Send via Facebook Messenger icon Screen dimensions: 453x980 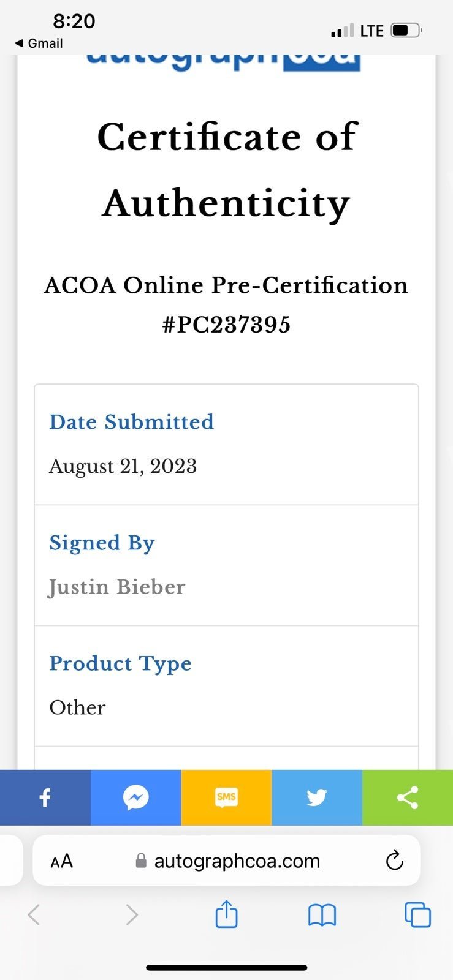coord(135,797)
